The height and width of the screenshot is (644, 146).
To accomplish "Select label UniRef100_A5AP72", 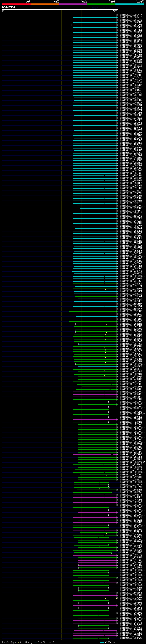I will pyautogui.click(x=131, y=58).
